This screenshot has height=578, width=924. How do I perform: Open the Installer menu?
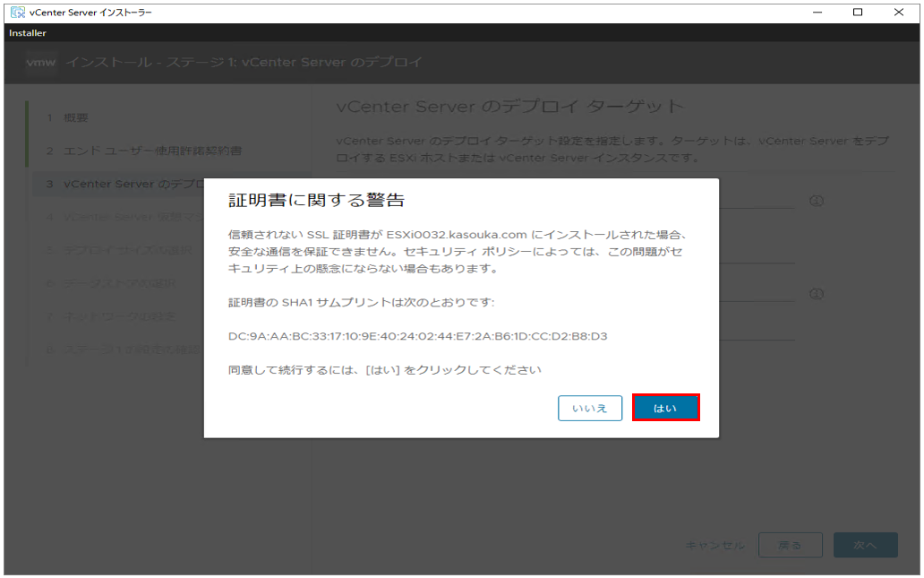tap(28, 33)
